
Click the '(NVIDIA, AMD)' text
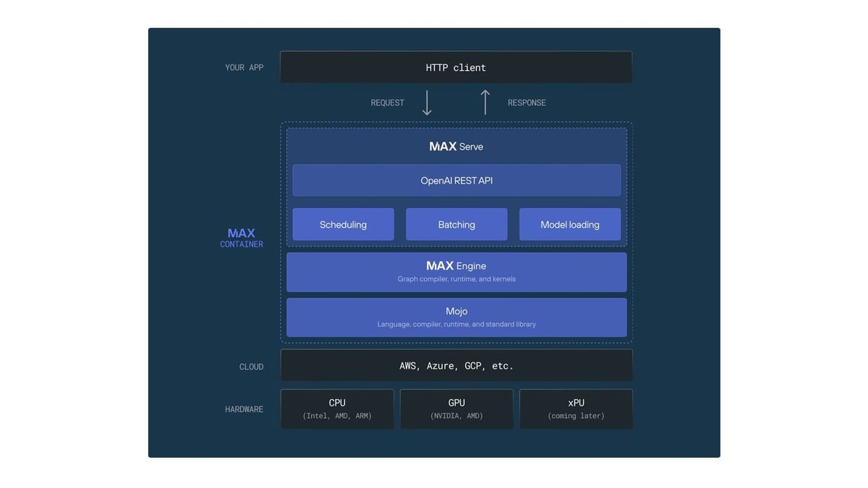(x=456, y=416)
